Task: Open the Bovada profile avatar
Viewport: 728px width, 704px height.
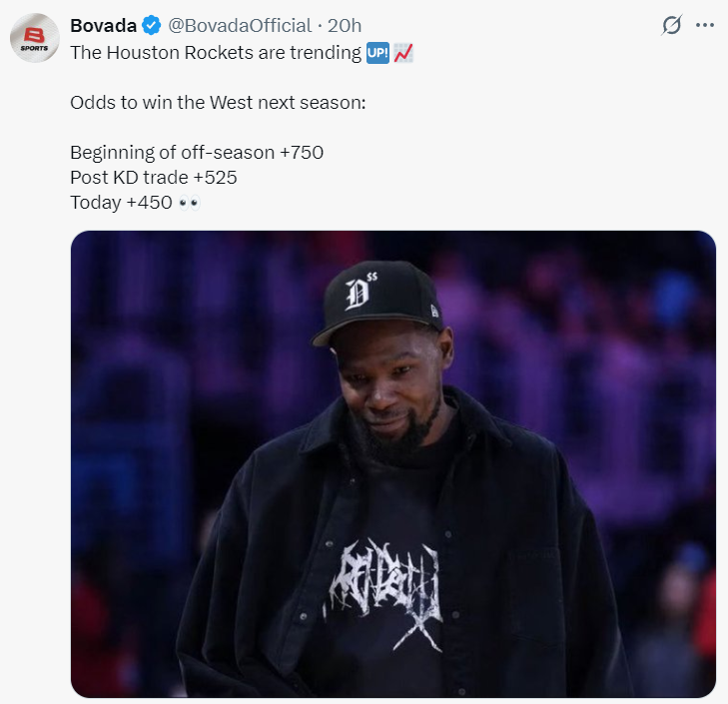Action: point(34,39)
